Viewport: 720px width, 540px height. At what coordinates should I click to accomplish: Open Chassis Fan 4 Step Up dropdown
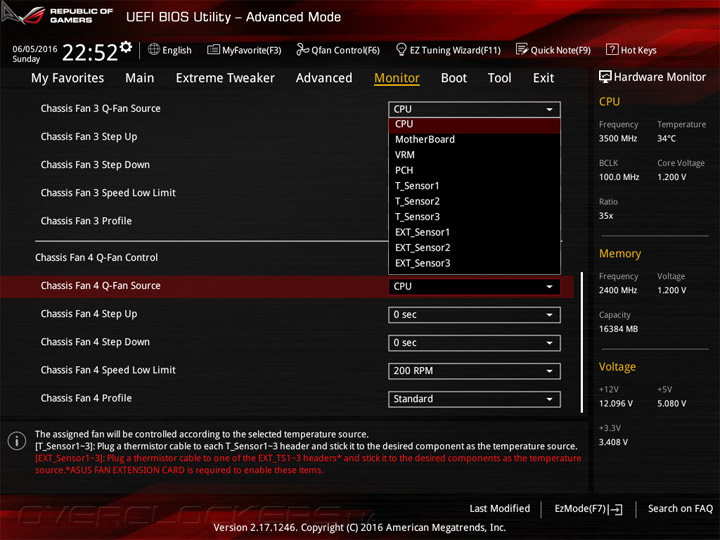pyautogui.click(x=474, y=315)
